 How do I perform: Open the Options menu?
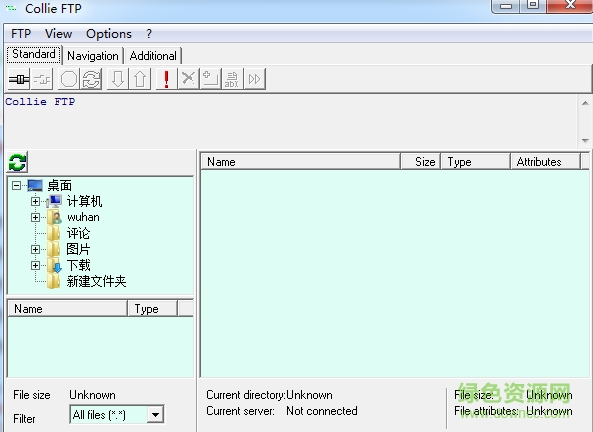[x=109, y=34]
